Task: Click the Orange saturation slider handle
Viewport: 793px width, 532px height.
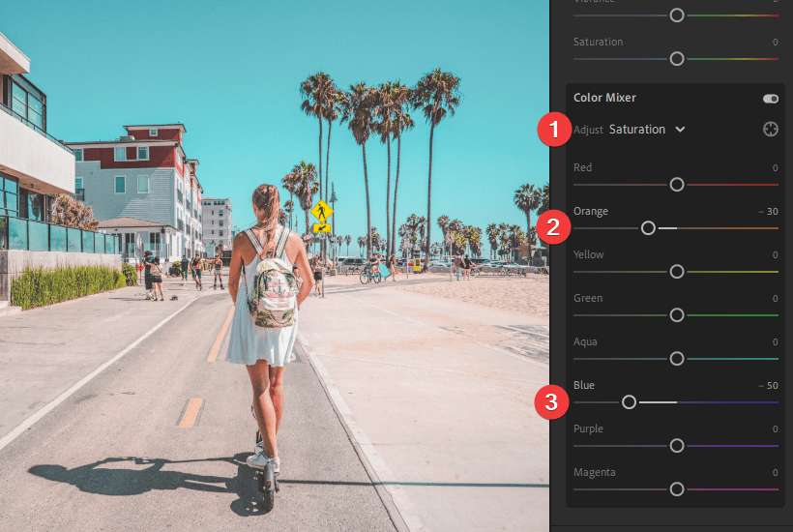Action: (x=648, y=228)
